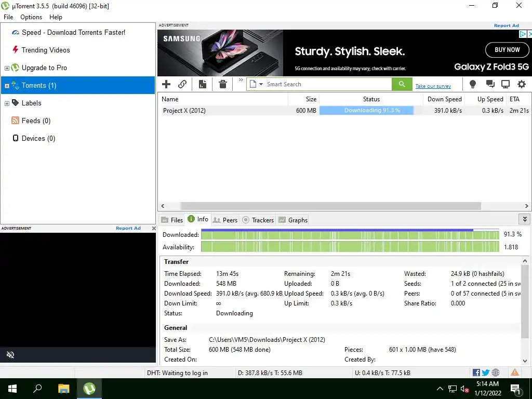Screen dimensions: 532x399
Task: Close the sidebar advertisement
Action: 154,229
